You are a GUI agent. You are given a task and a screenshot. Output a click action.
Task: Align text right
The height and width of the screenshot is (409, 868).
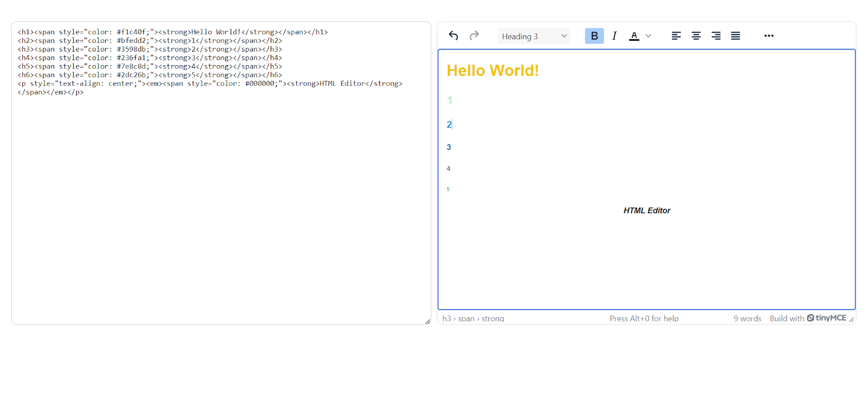[716, 36]
